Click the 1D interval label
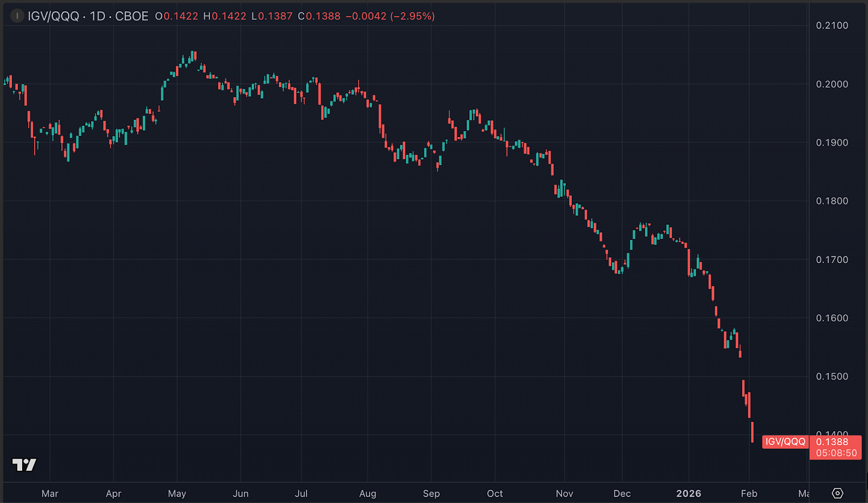Image resolution: width=868 pixels, height=503 pixels. (97, 16)
